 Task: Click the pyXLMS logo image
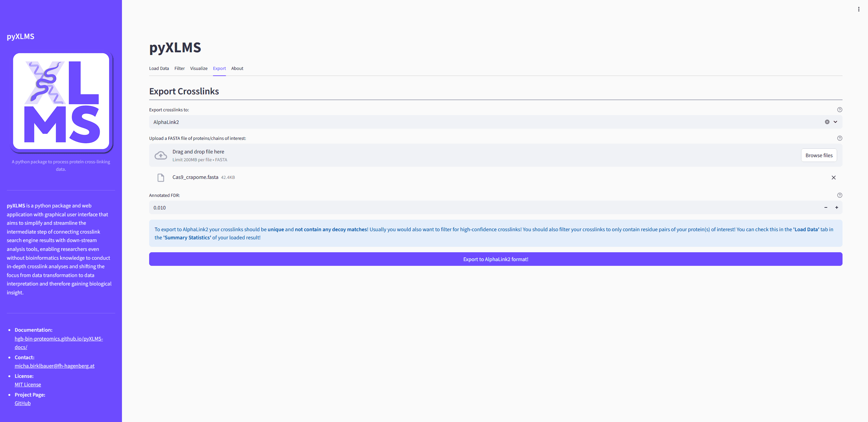[x=61, y=101]
